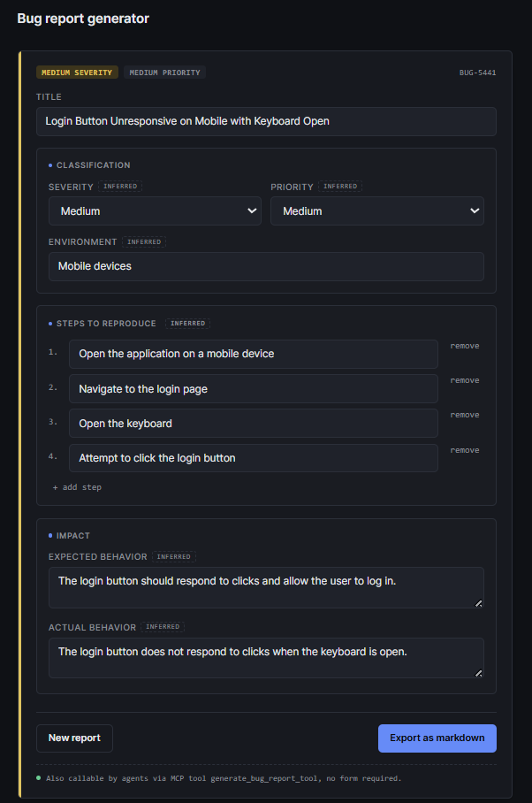532x803 pixels.
Task: Click the 'STEPS TO REPRODUCE' section heading
Action: [106, 323]
